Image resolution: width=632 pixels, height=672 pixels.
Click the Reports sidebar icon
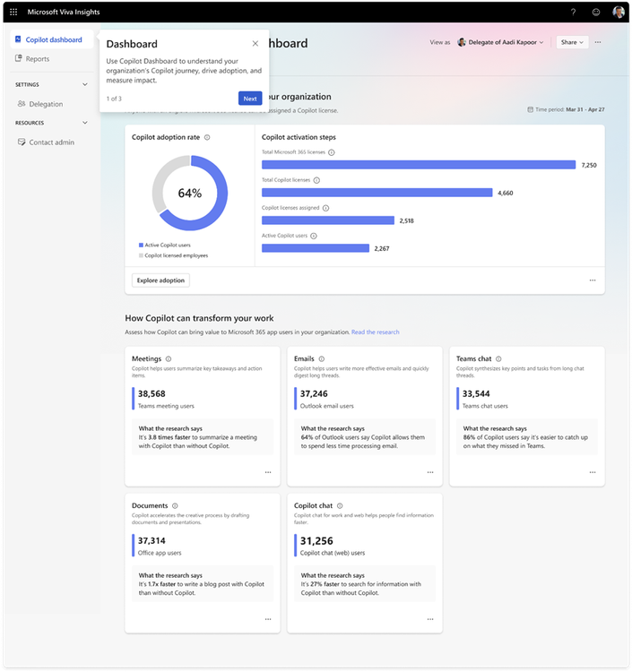point(19,58)
